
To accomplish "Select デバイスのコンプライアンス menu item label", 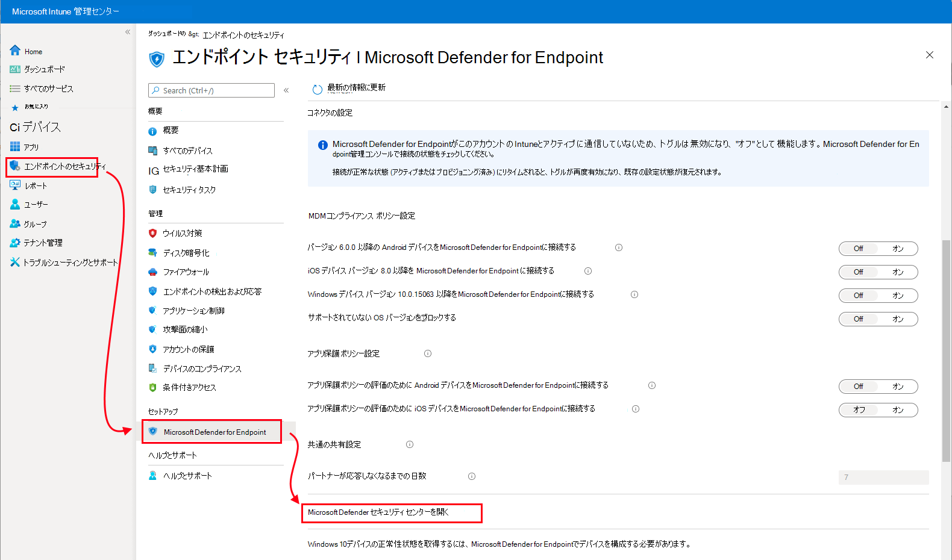I will tap(202, 369).
